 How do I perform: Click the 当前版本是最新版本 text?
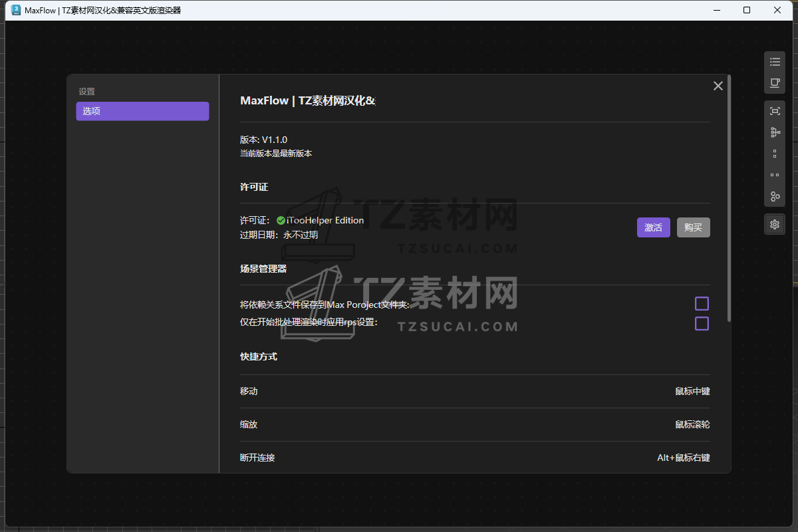point(276,154)
